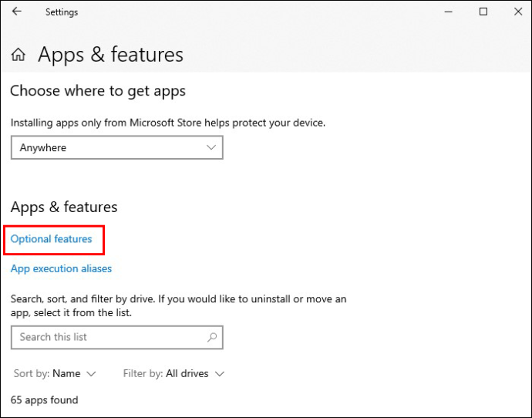Go back using the back arrow
The image size is (532, 418).
[17, 12]
